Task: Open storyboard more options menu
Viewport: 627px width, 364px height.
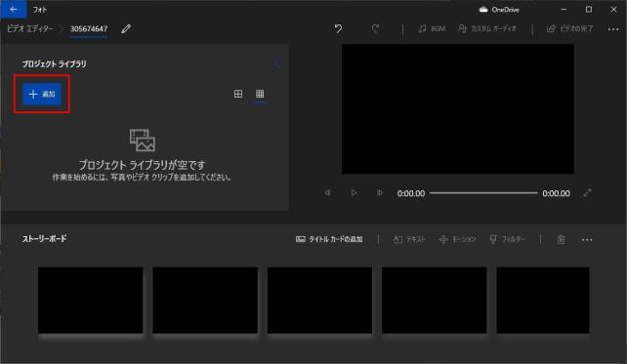Action: 587,240
